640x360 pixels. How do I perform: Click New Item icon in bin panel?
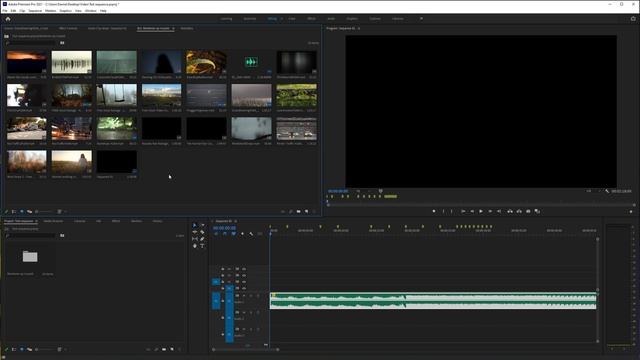coord(307,211)
